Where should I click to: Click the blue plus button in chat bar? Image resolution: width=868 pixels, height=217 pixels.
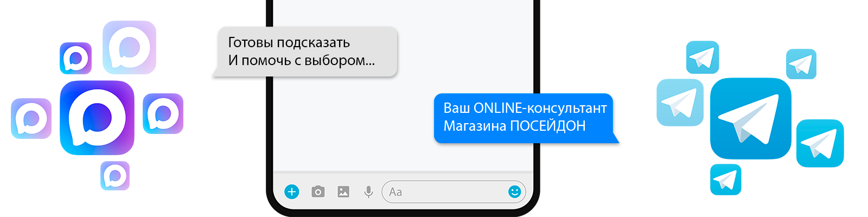tap(292, 192)
